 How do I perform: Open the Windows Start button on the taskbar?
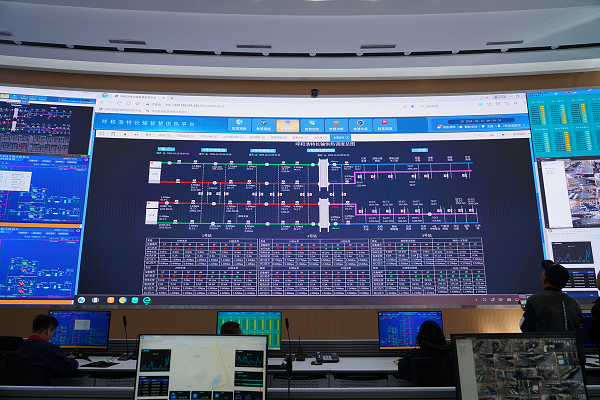[x=82, y=299]
